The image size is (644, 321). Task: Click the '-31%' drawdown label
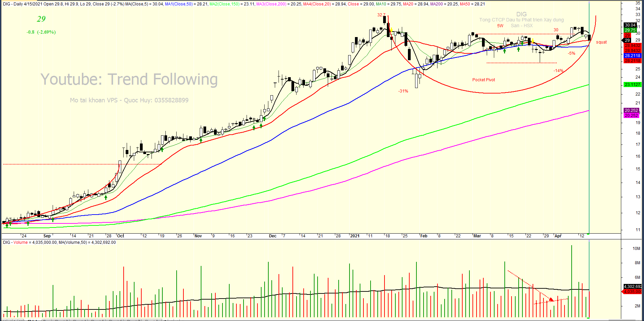[403, 91]
